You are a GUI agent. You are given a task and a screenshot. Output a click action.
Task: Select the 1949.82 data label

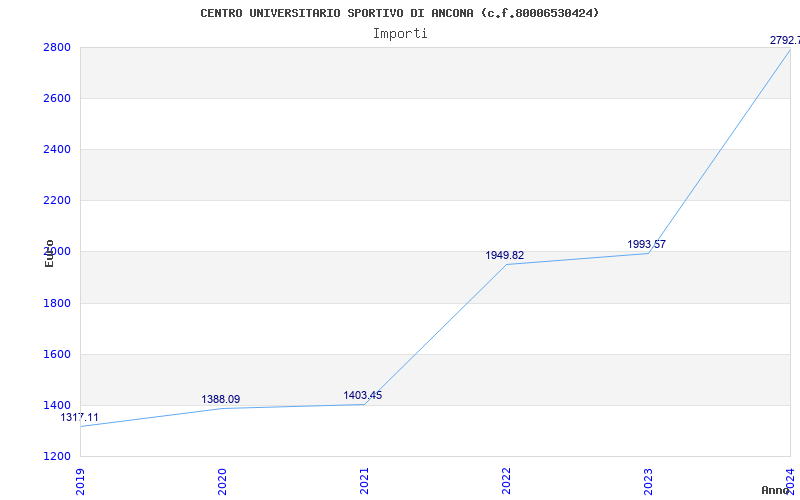pos(505,255)
